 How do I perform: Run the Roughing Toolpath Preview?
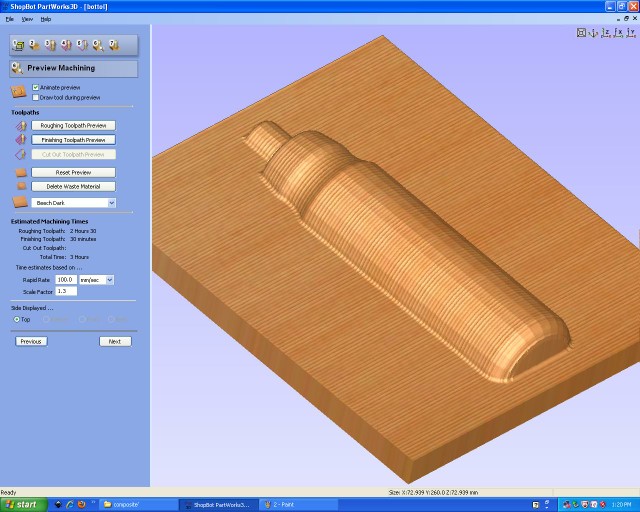click(x=73, y=126)
